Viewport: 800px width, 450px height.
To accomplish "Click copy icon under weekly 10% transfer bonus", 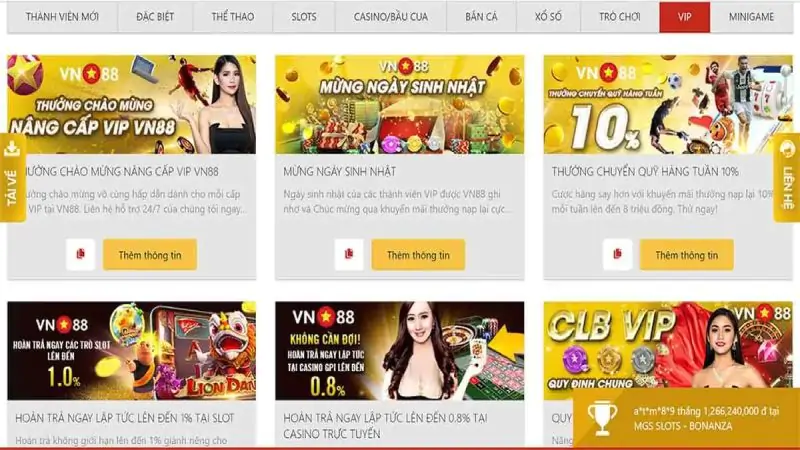I will 617,254.
